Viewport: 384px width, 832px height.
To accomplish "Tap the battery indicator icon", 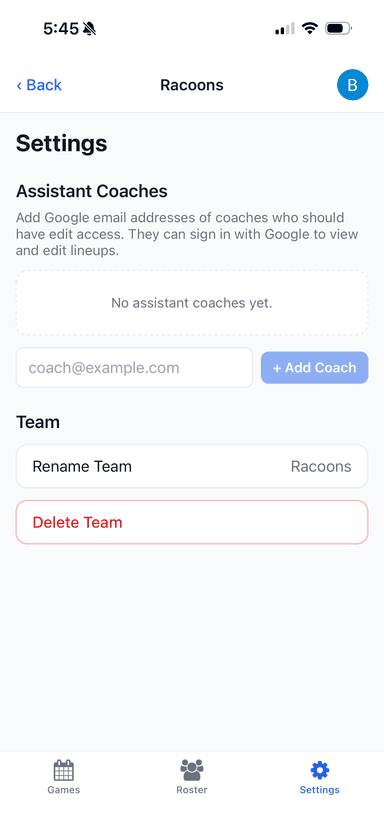I will click(x=338, y=28).
